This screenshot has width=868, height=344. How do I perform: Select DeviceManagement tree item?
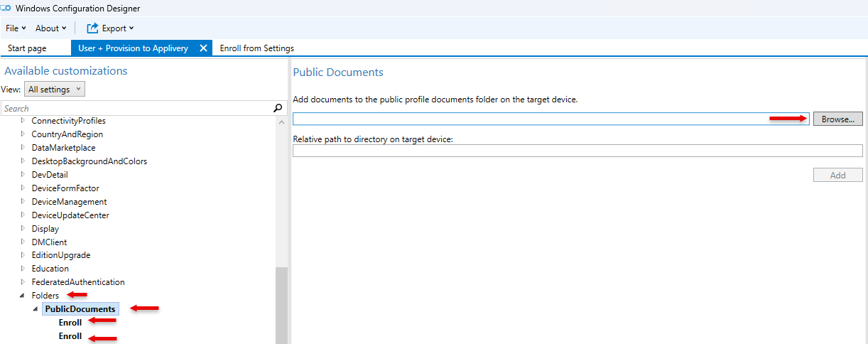[69, 202]
